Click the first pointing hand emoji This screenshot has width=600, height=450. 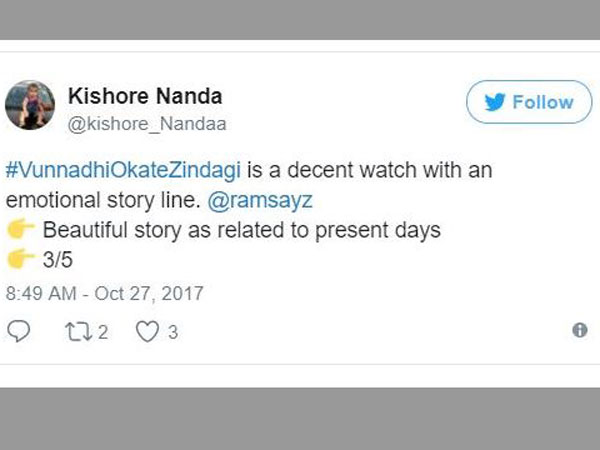[21, 230]
